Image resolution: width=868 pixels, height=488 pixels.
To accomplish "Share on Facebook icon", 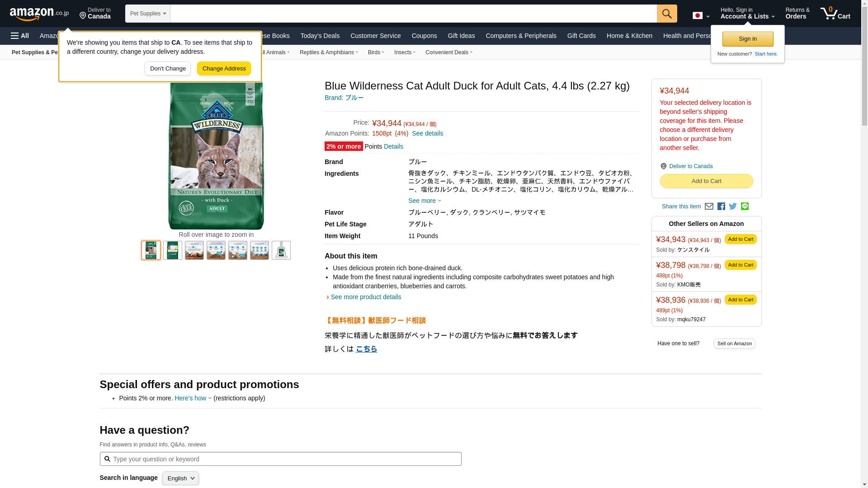I will tap(721, 206).
